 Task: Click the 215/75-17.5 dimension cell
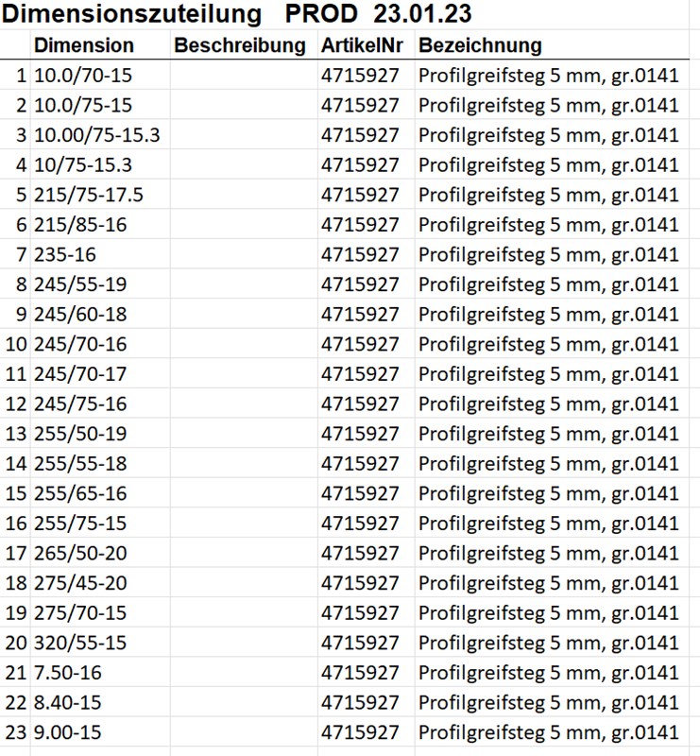point(89,195)
